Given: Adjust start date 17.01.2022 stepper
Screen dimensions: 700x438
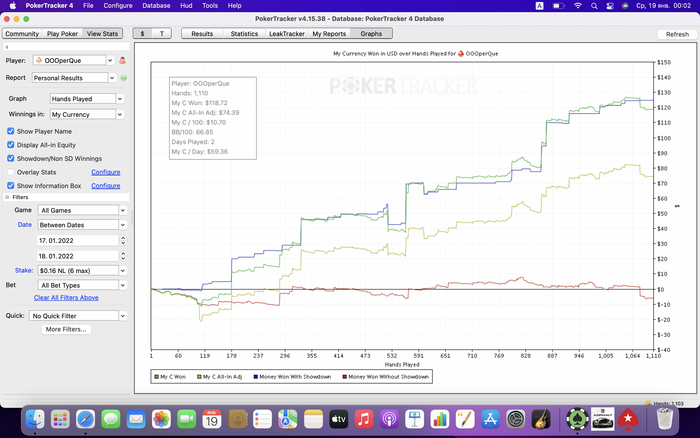Looking at the screenshot, I should [123, 240].
